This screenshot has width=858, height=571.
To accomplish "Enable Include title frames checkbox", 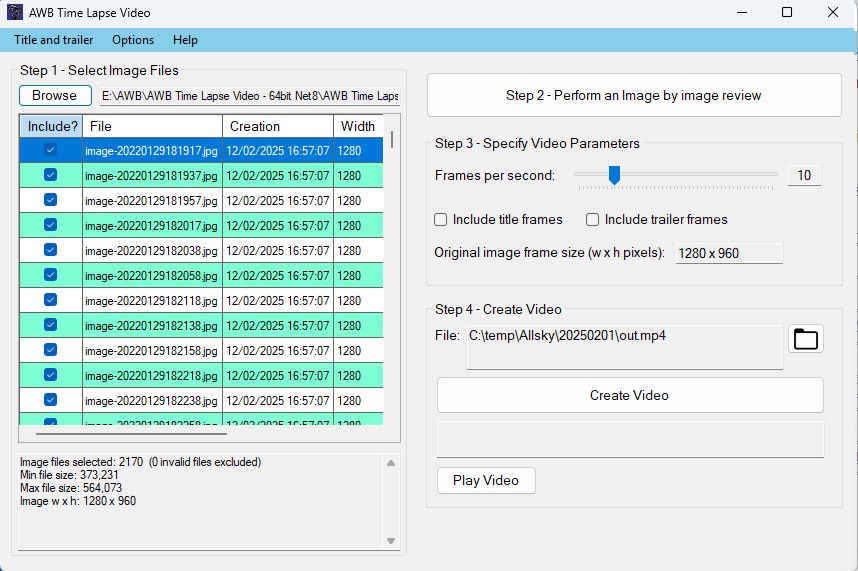I will 441,220.
